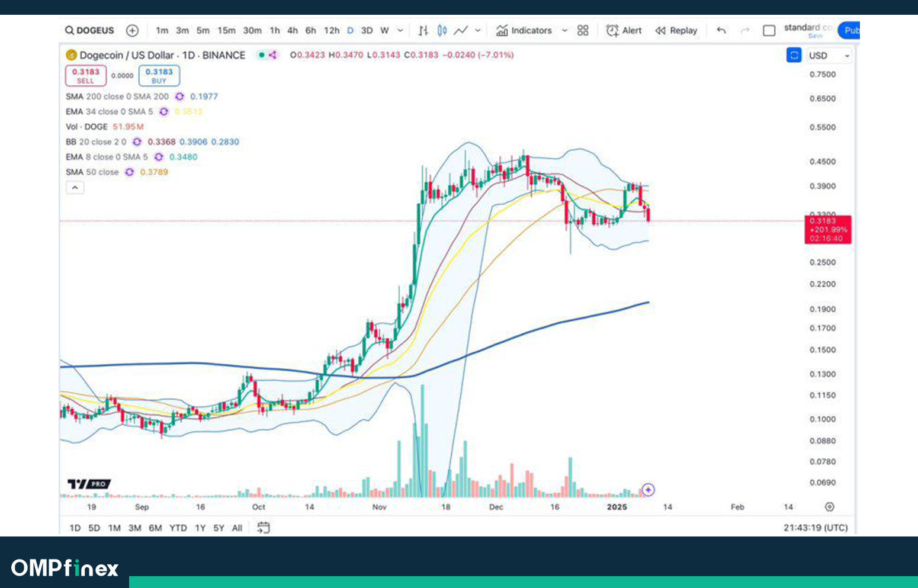Screen dimensions: 918x588
Task: Click the EMA 34 indicator refresh icon
Action: tap(163, 111)
